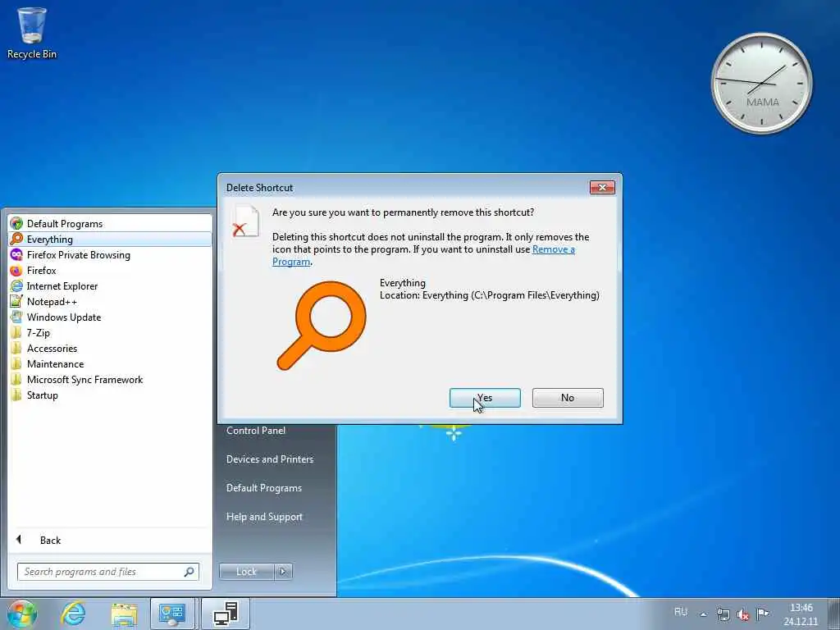Image resolution: width=840 pixels, height=630 pixels.
Task: Click the MAMA analog clock gadget
Action: point(761,83)
